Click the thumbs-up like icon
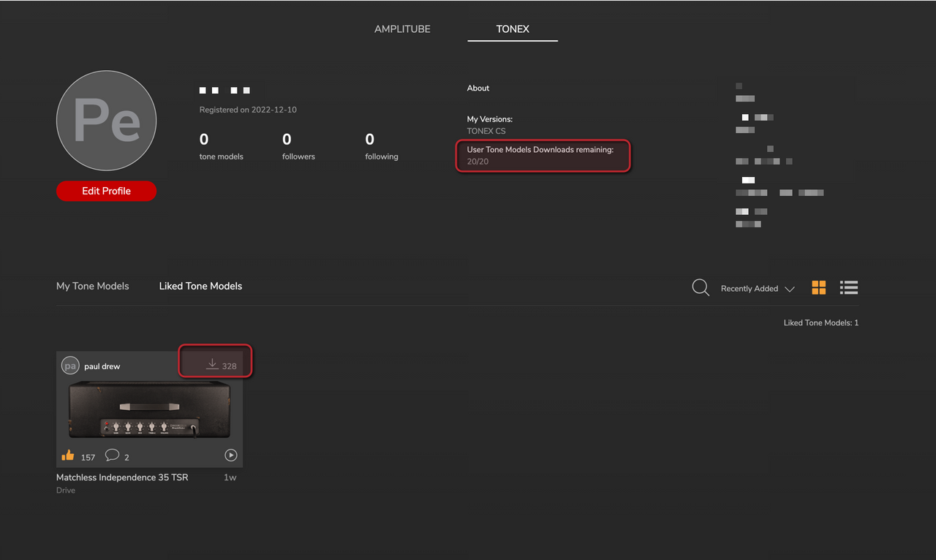This screenshot has width=936, height=560. coord(68,455)
